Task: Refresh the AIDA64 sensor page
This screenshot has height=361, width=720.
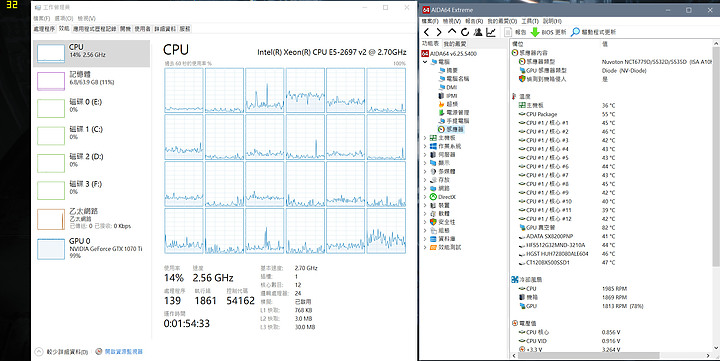Action: coord(465,32)
